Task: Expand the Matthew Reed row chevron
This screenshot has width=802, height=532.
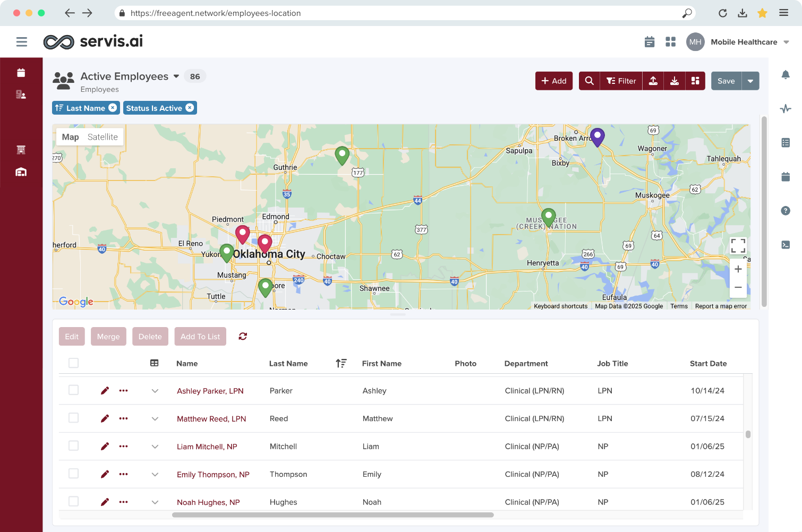Action: point(155,418)
